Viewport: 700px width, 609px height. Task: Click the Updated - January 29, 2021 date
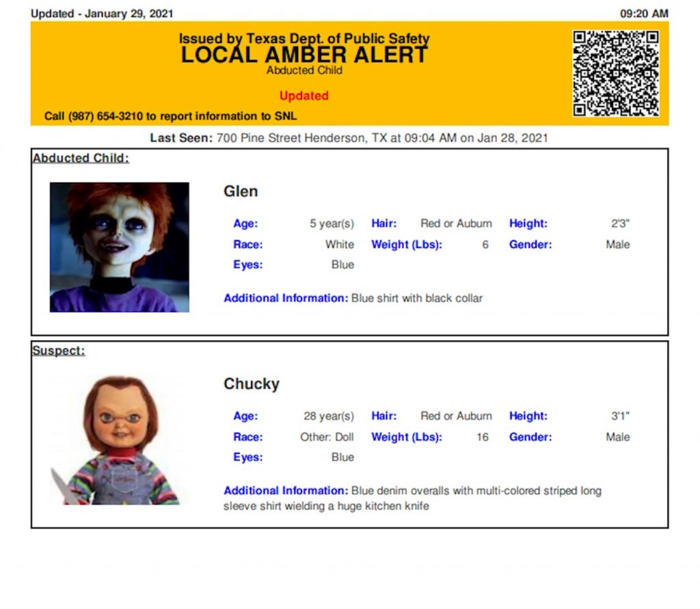coord(102,14)
